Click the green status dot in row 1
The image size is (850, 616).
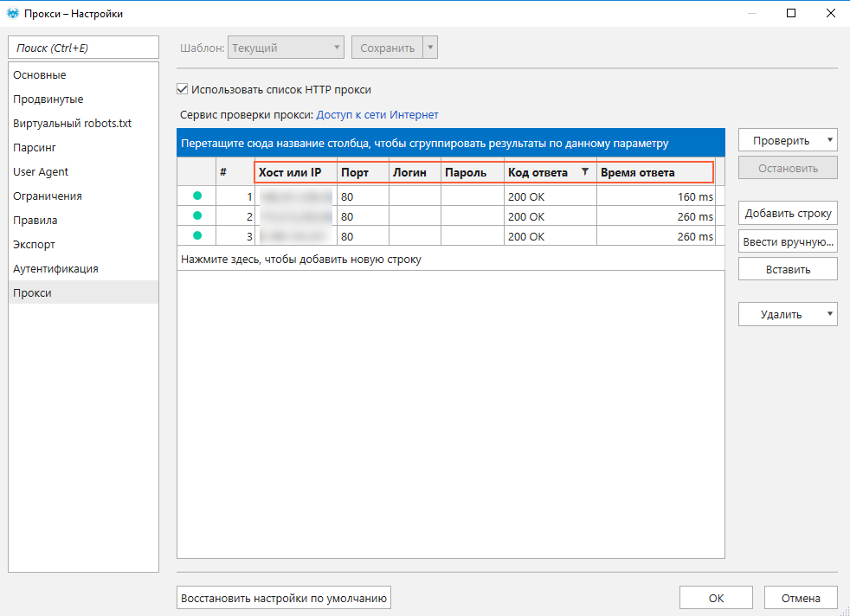tap(197, 196)
